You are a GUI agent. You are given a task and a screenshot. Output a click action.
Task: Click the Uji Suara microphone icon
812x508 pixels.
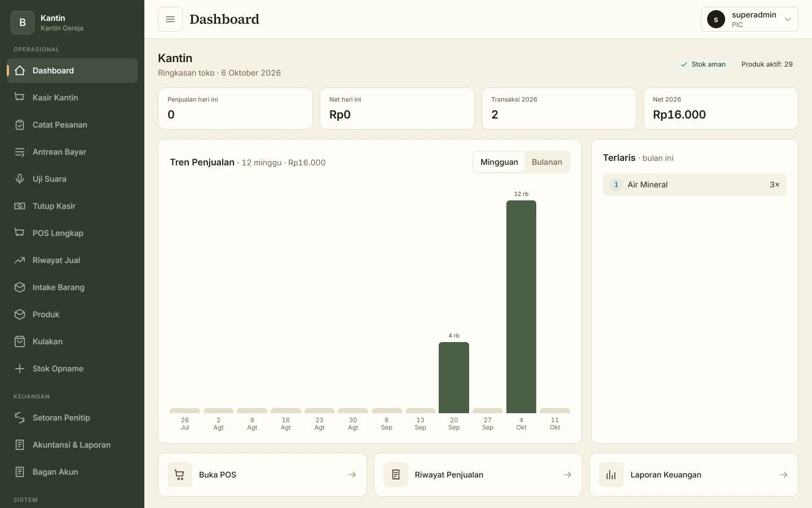20,179
